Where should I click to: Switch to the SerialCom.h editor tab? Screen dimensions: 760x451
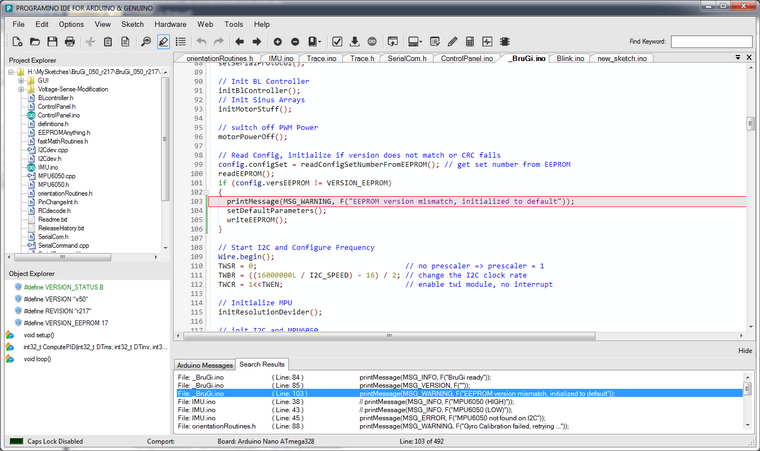pos(407,58)
